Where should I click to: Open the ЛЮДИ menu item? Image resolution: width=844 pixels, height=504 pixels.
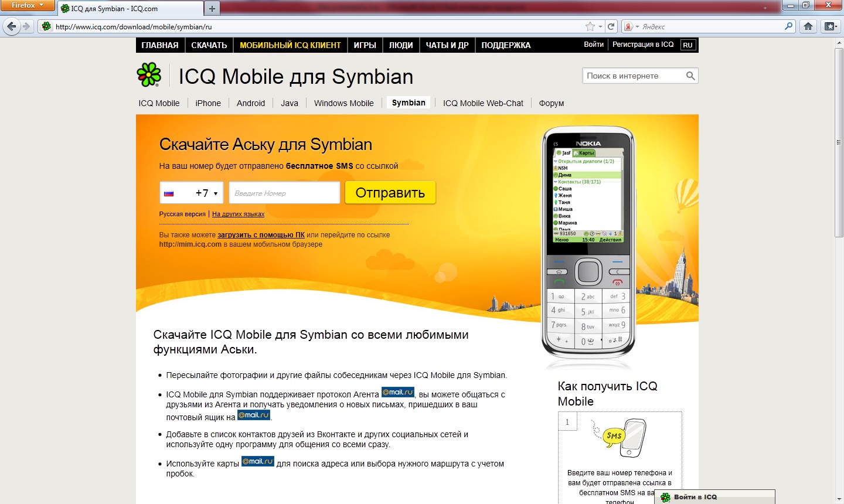pyautogui.click(x=401, y=45)
